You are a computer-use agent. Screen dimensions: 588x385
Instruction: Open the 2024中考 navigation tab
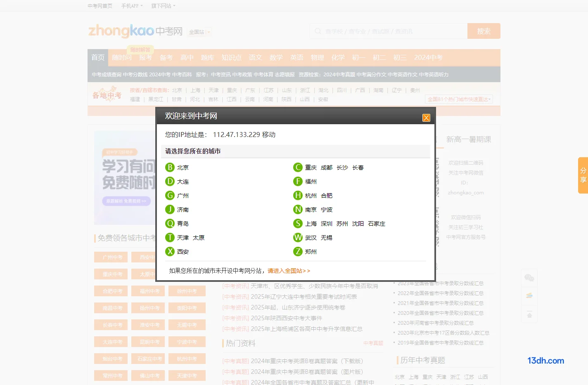pyautogui.click(x=428, y=57)
